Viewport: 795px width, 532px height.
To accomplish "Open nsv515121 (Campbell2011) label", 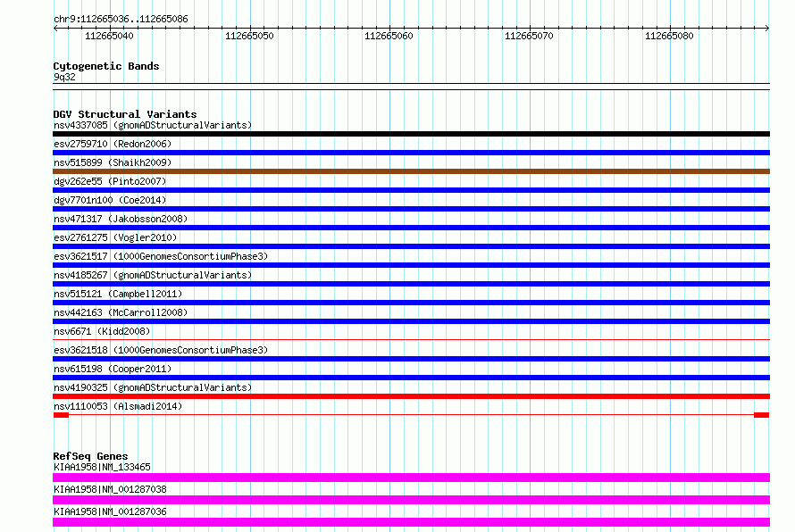I will point(118,294).
